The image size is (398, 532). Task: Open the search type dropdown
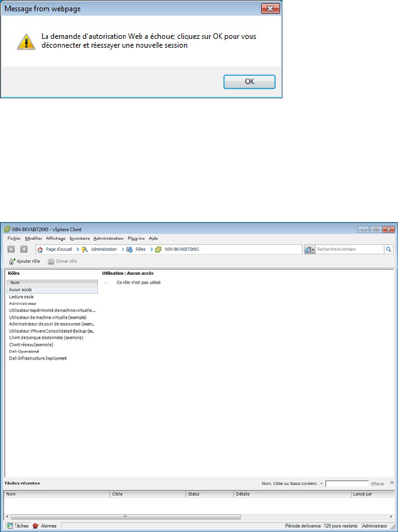tap(309, 250)
